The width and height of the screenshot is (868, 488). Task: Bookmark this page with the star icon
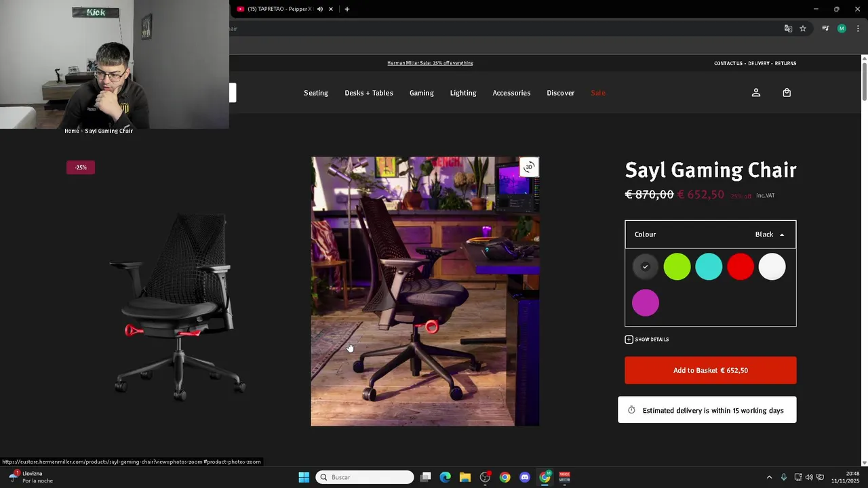click(803, 28)
